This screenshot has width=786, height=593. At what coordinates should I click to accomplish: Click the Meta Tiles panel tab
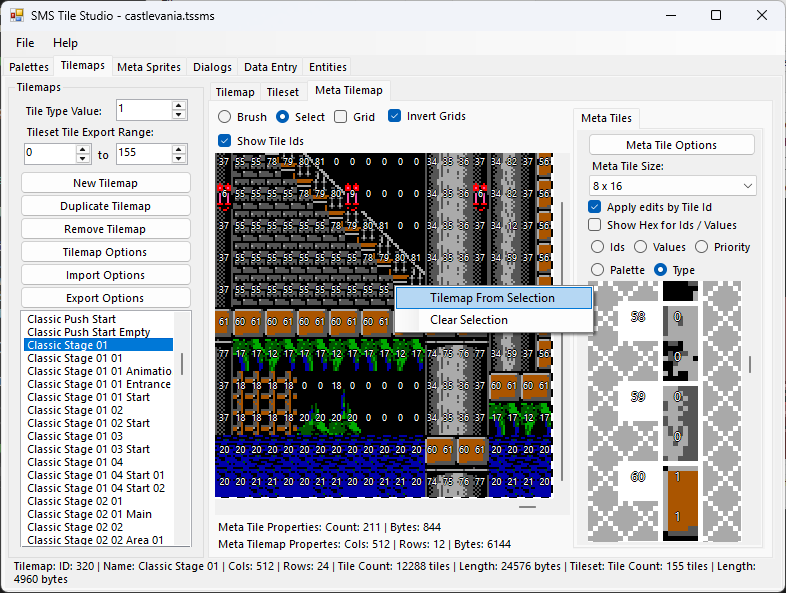pos(607,118)
